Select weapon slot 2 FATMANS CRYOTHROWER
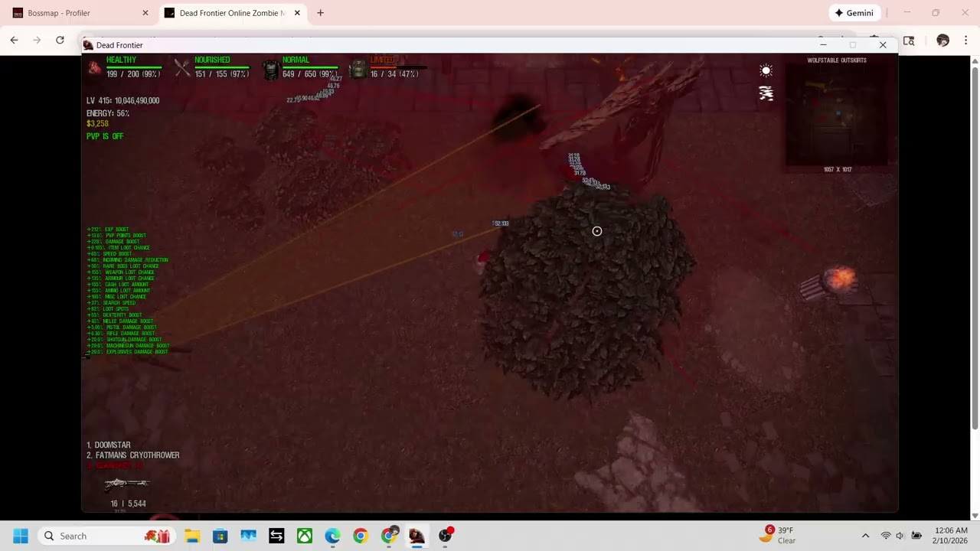Viewport: 980px width, 551px height. tap(133, 455)
